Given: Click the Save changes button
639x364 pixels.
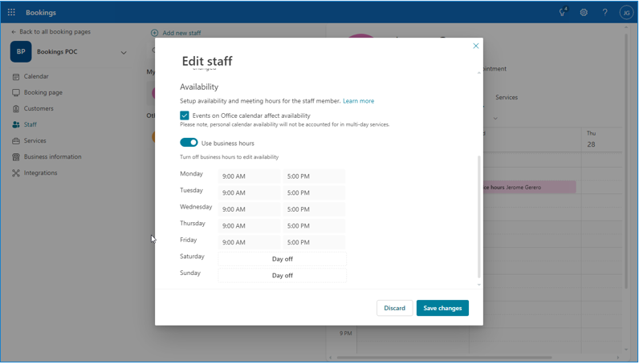Looking at the screenshot, I should pos(442,308).
